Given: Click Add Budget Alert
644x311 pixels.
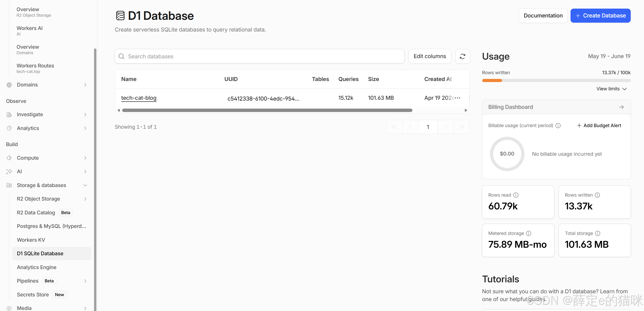Looking at the screenshot, I should pyautogui.click(x=599, y=126).
